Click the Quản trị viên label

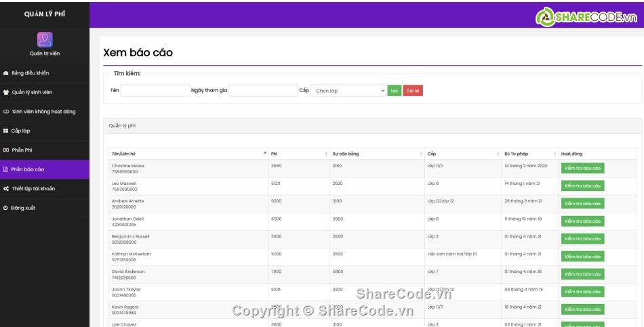tap(45, 53)
